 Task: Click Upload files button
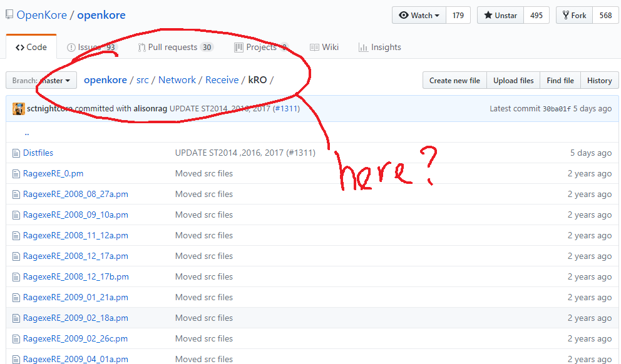[513, 80]
